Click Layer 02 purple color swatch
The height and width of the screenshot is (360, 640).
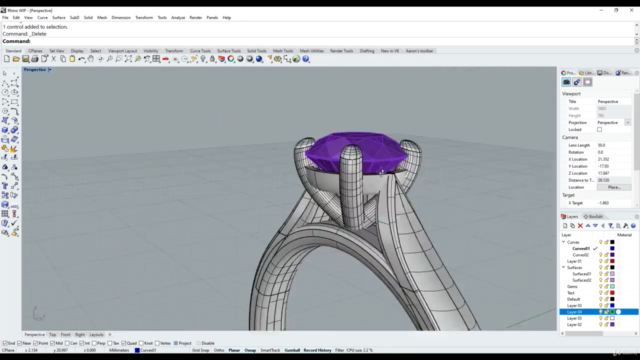point(612,325)
